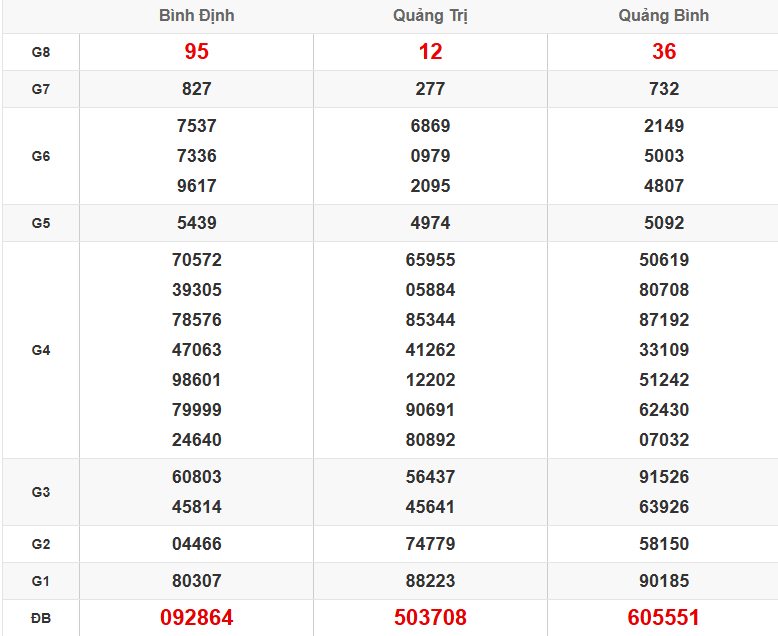Screen dimensions: 778x636
Task: Click Quảng Bình's G8 number 36
Action: pos(664,52)
